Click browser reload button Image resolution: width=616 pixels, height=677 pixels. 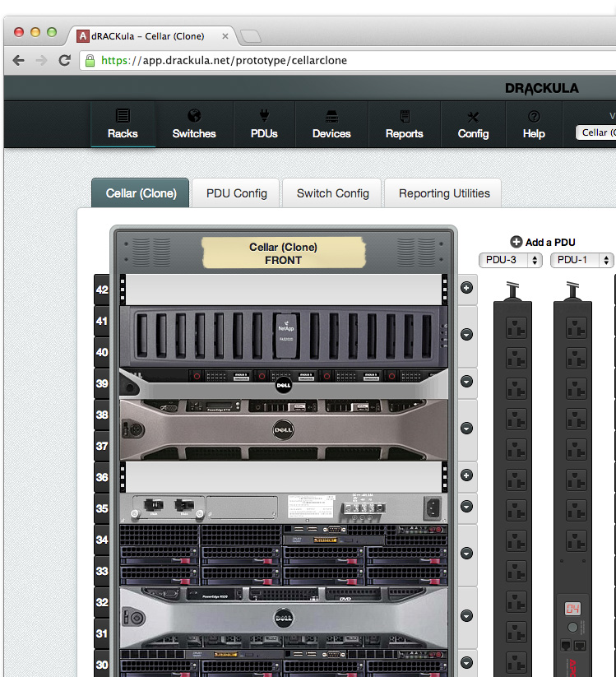64,60
